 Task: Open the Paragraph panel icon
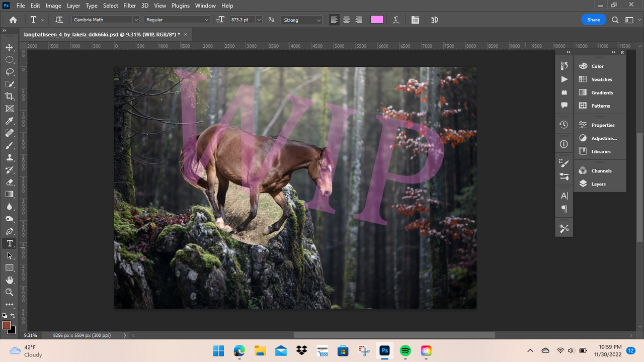564,209
